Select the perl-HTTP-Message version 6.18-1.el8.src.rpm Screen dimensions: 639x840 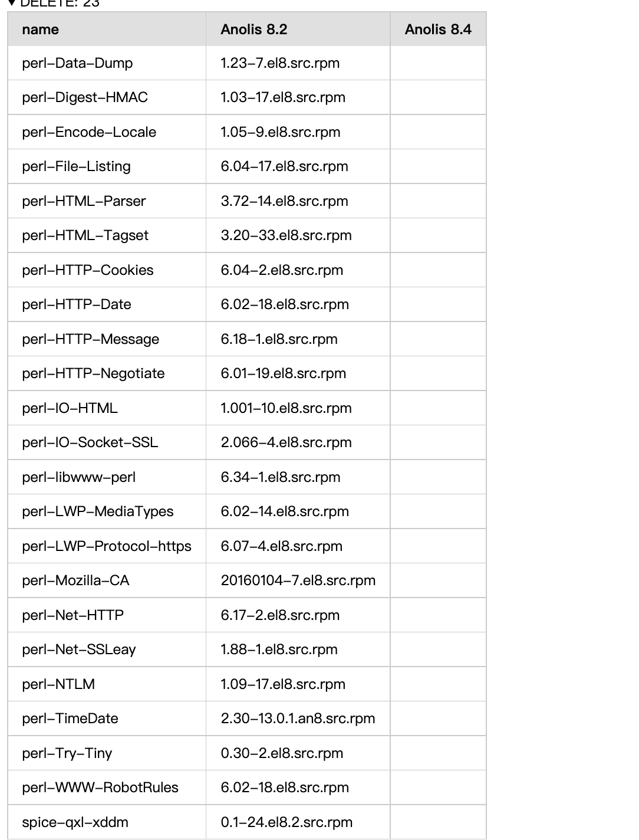pos(279,339)
